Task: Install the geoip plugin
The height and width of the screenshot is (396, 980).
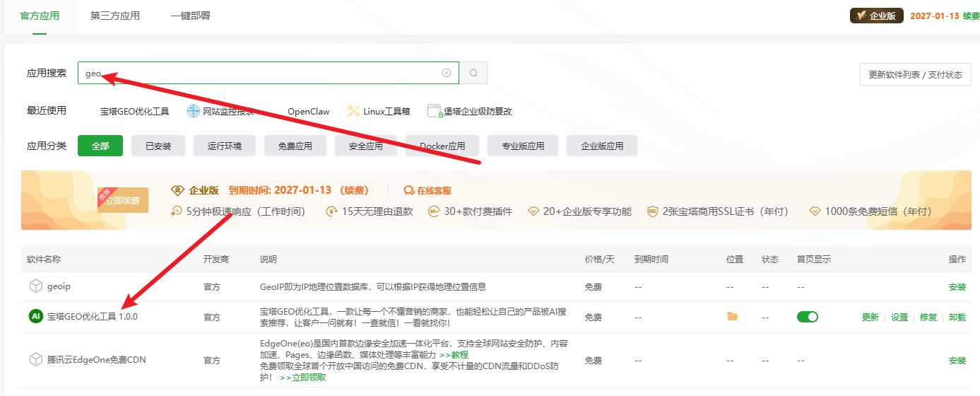Action: 957,287
